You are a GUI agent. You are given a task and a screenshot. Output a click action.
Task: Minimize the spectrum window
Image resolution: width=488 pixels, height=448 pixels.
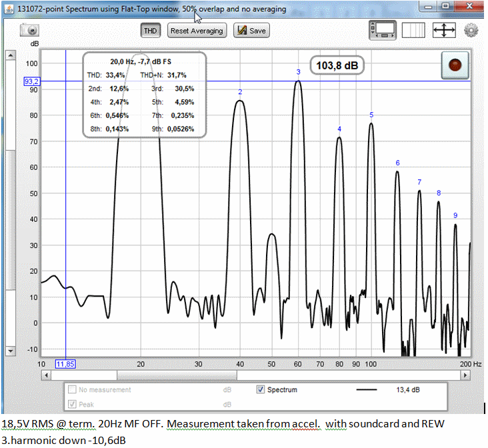pyautogui.click(x=428, y=7)
